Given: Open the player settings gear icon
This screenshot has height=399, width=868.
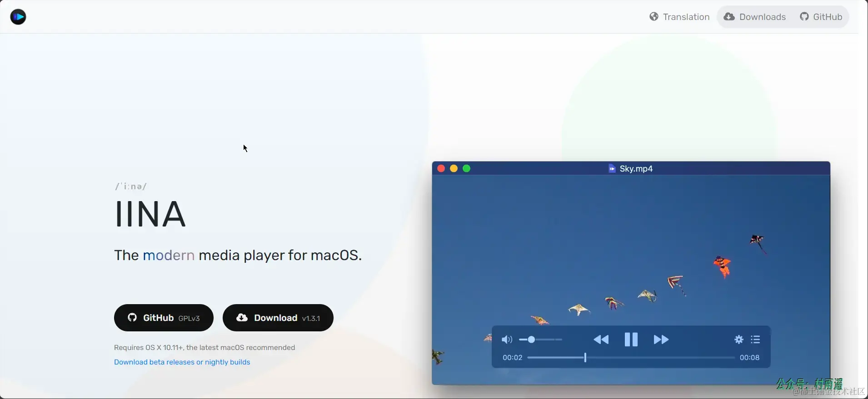Looking at the screenshot, I should pos(739,340).
